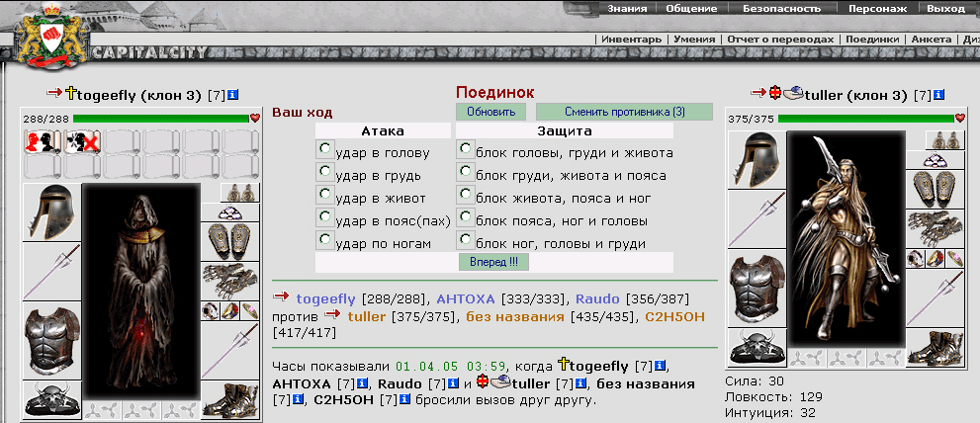Select attack radio 'удар в голову'
Screen dimensions: 980x423
pyautogui.click(x=325, y=148)
